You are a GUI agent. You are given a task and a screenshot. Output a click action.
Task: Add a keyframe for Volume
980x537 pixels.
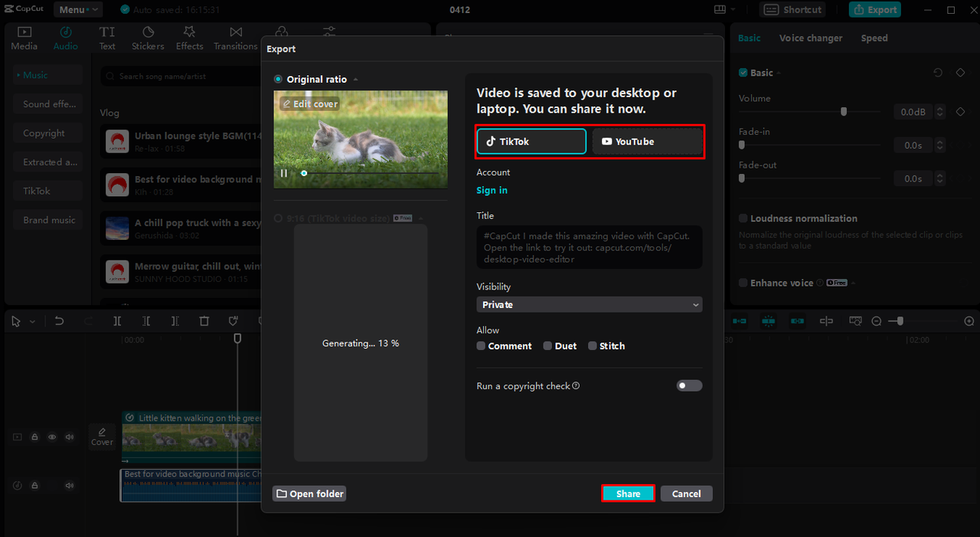[960, 112]
